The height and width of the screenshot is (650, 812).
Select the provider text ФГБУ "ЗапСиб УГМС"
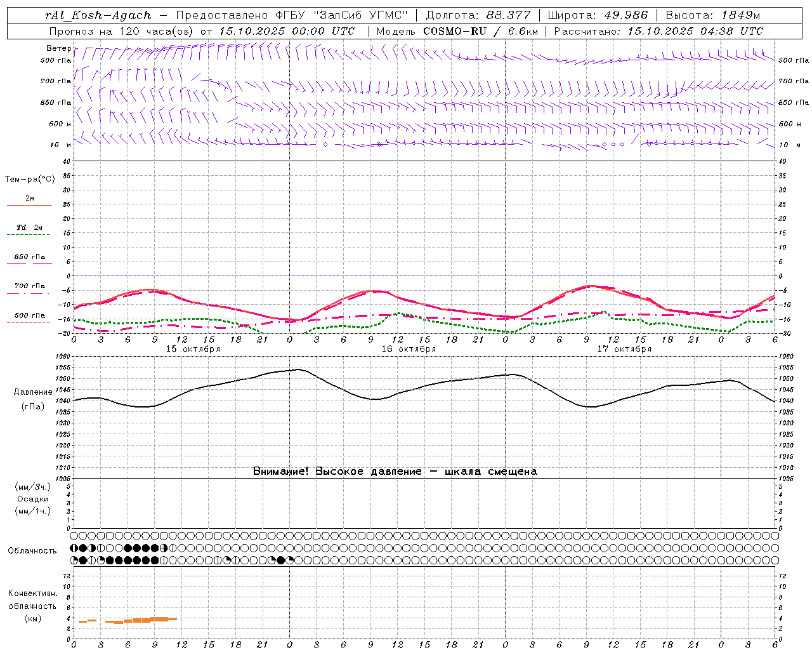point(341,15)
